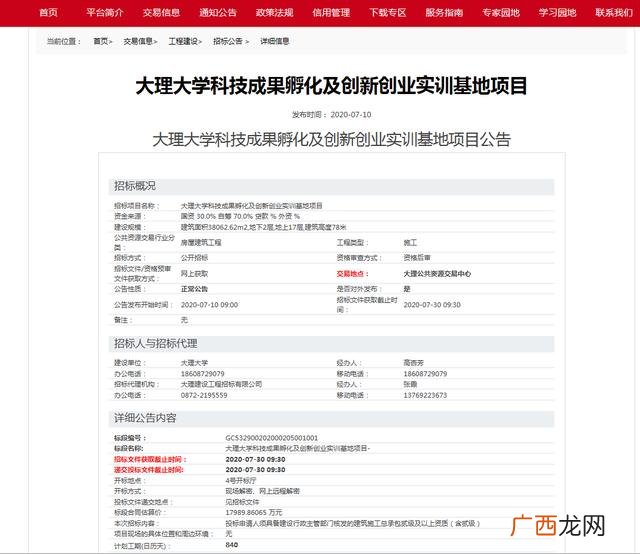The width and height of the screenshot is (640, 554).
Task: Click the 大理大学 value beside 建设单位
Action: [x=194, y=363]
